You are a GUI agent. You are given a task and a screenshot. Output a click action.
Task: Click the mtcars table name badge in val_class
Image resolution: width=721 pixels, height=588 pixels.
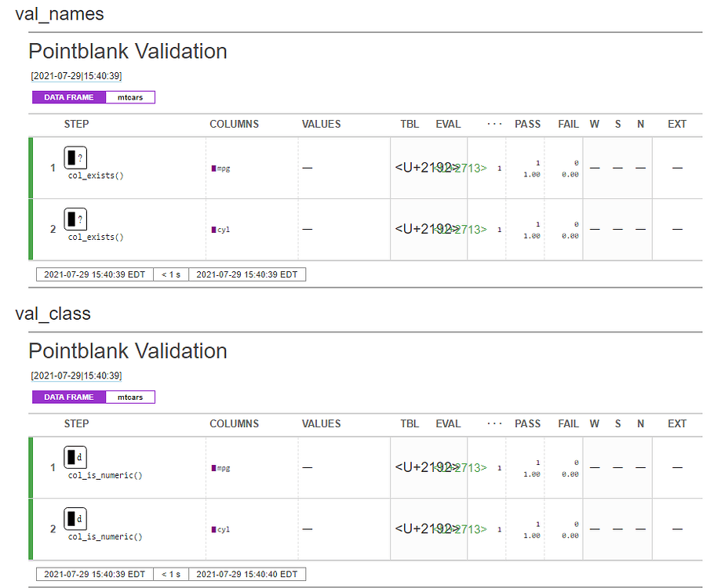pos(130,397)
